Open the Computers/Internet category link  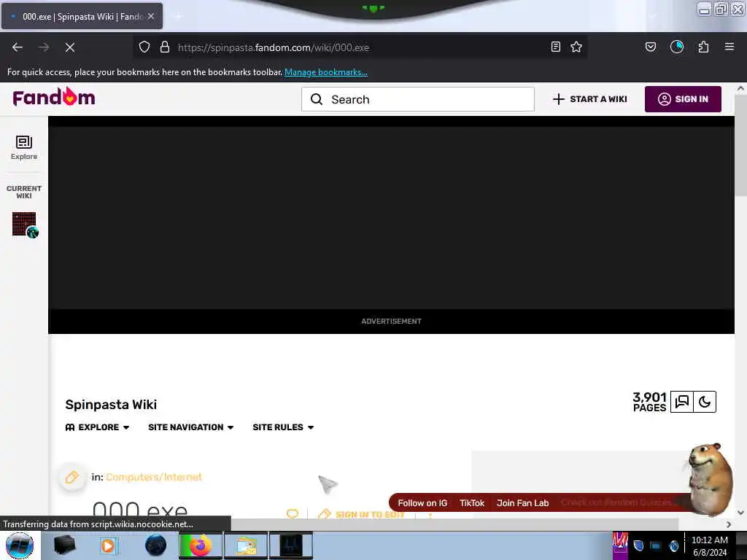pos(154,477)
